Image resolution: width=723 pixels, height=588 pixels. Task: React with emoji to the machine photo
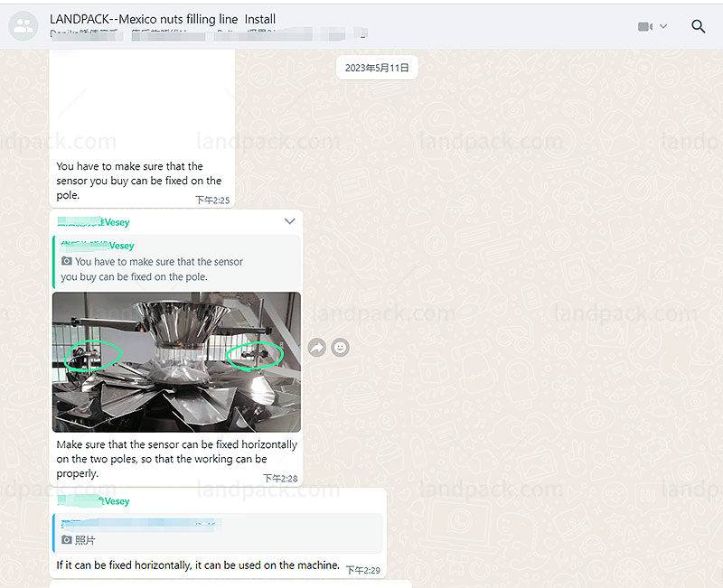pos(340,347)
